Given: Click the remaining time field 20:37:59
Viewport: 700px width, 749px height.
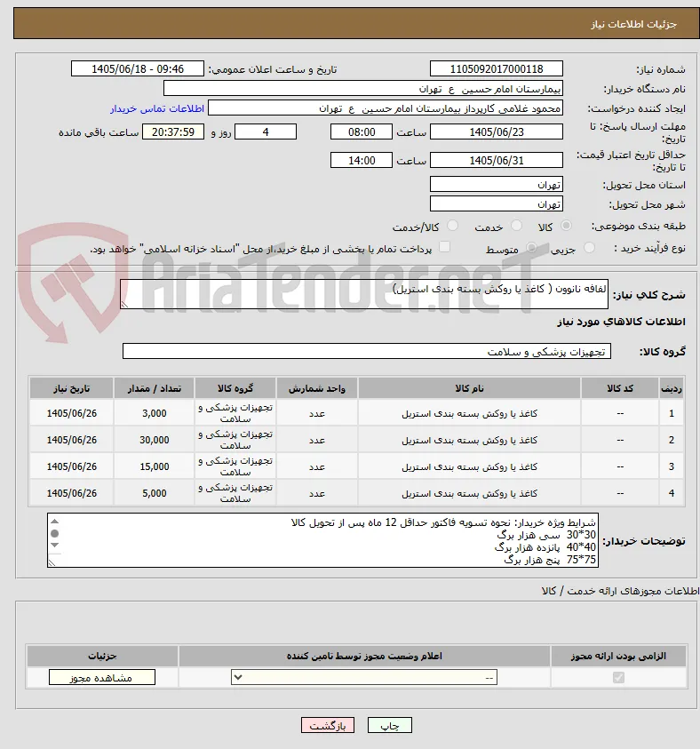Looking at the screenshot, I should 173,131.
